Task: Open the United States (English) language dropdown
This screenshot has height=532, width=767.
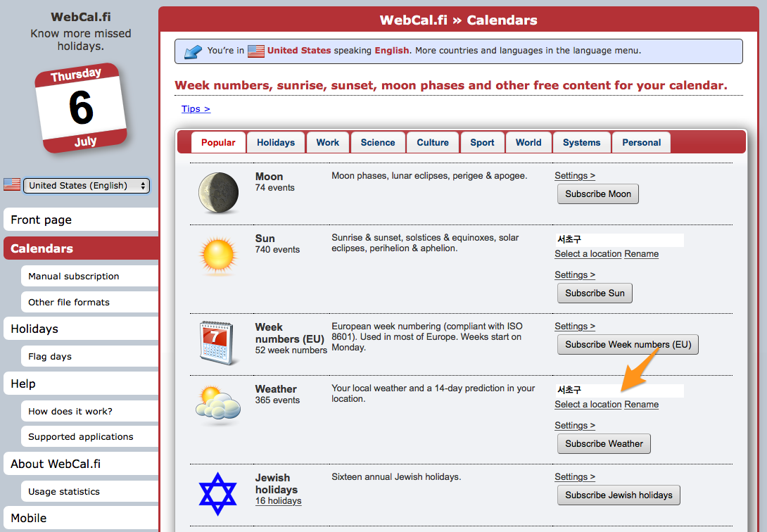Action: coord(87,185)
